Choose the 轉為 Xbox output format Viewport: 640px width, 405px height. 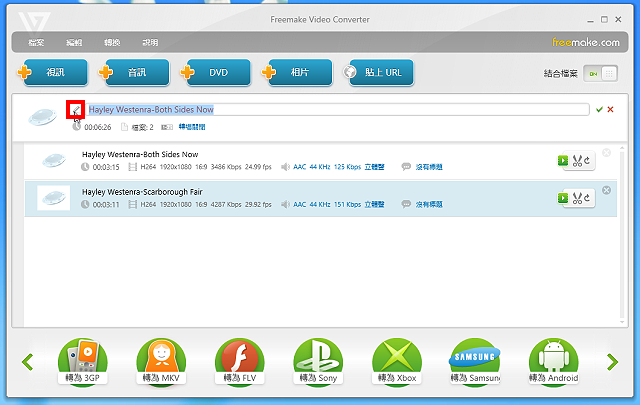(x=397, y=362)
